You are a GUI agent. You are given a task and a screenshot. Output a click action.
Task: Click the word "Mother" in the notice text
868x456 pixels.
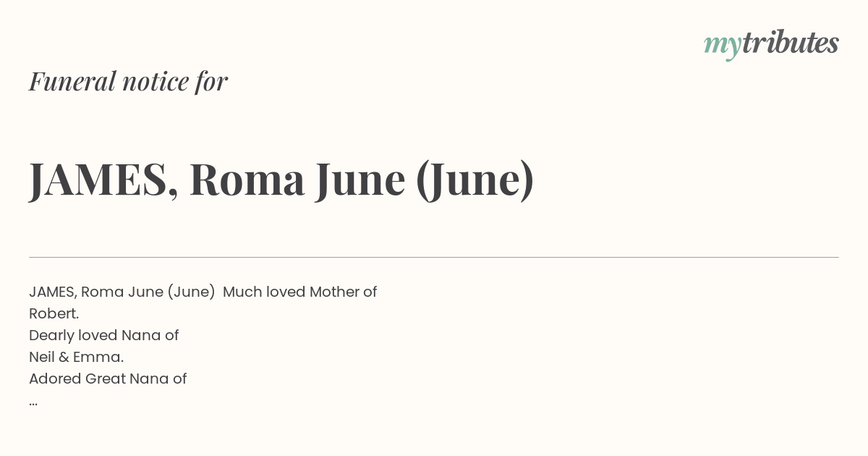point(334,292)
